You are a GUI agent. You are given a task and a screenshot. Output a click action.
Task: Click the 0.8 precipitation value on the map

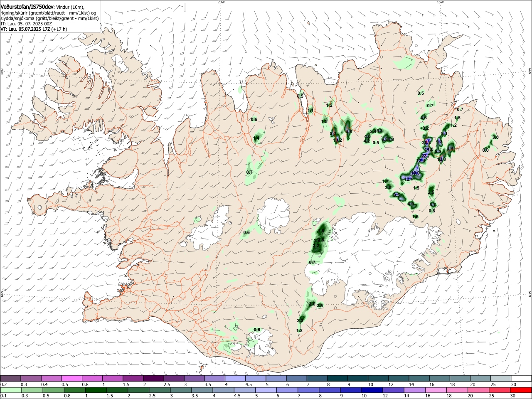(432, 211)
